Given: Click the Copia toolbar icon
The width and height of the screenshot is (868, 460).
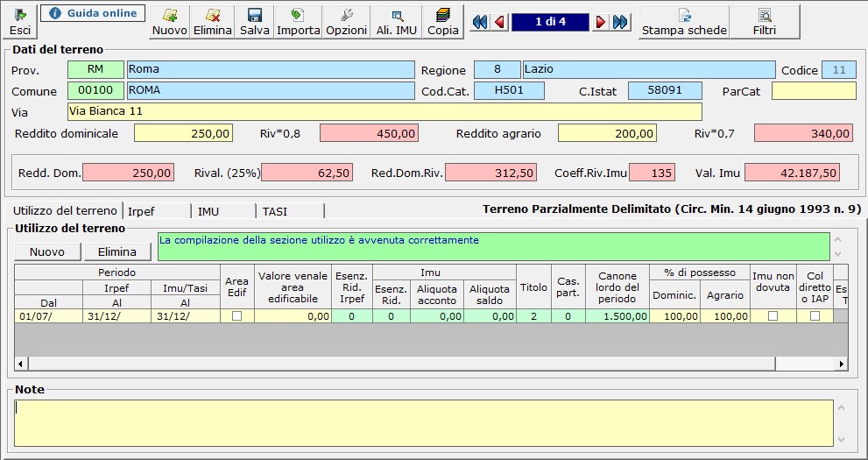Looking at the screenshot, I should (442, 21).
